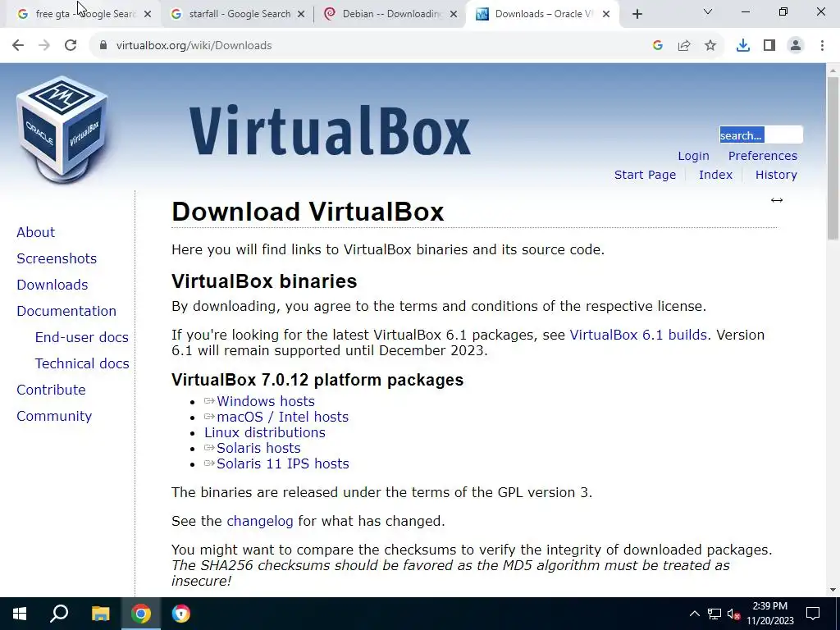Viewport: 840px width, 630px height.
Task: Click the VirtualBox search field
Action: pyautogui.click(x=760, y=135)
